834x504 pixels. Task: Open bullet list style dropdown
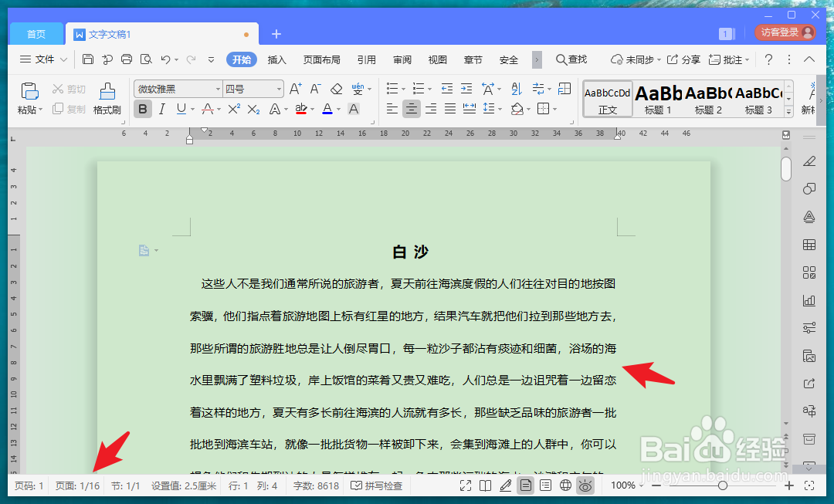tap(403, 89)
